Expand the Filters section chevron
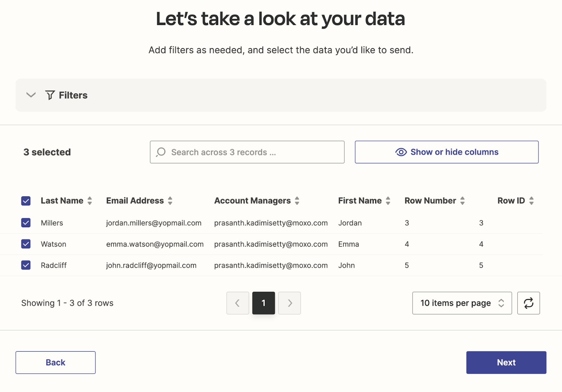The height and width of the screenshot is (392, 562). [31, 95]
